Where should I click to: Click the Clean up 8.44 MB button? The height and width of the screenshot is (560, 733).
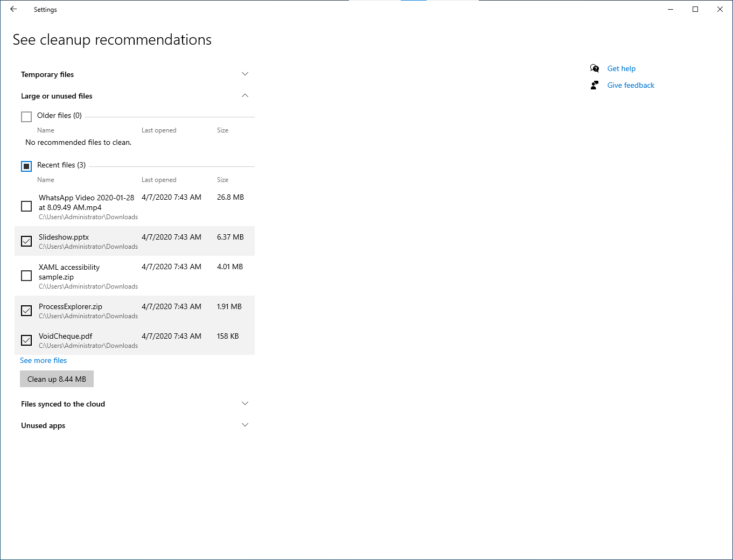point(57,379)
